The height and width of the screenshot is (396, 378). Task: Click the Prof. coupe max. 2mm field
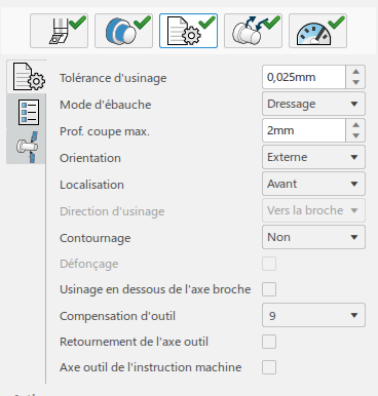(304, 130)
